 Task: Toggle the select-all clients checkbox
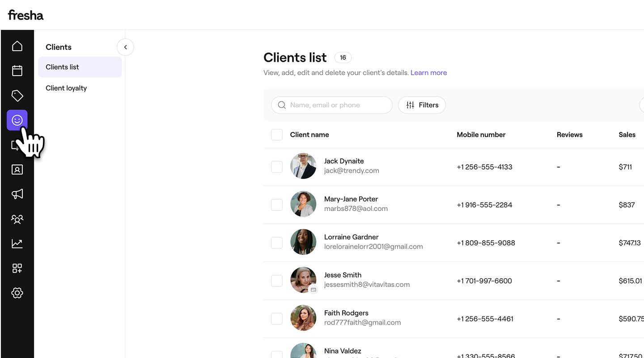pos(277,135)
